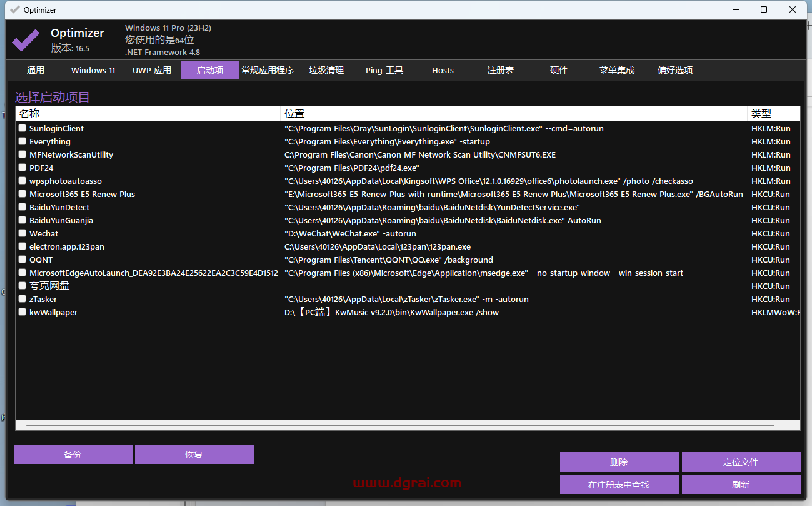
Task: Click the Optimizer purple checkmark logo
Action: [26, 40]
